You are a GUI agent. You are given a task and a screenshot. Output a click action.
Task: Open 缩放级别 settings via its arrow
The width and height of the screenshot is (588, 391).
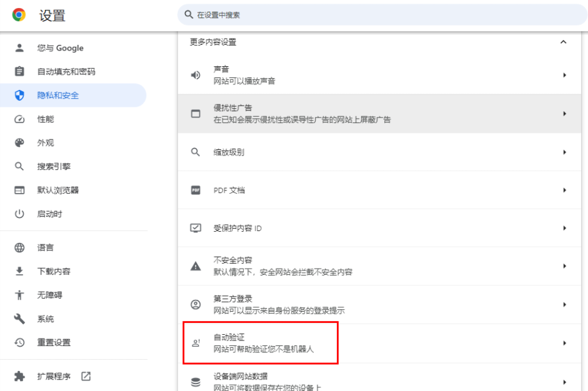click(564, 152)
